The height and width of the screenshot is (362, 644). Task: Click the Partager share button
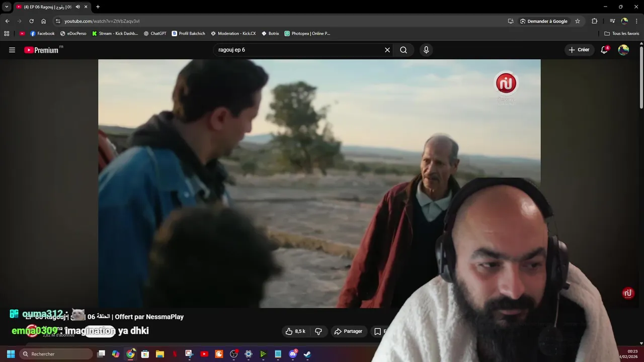[348, 331]
